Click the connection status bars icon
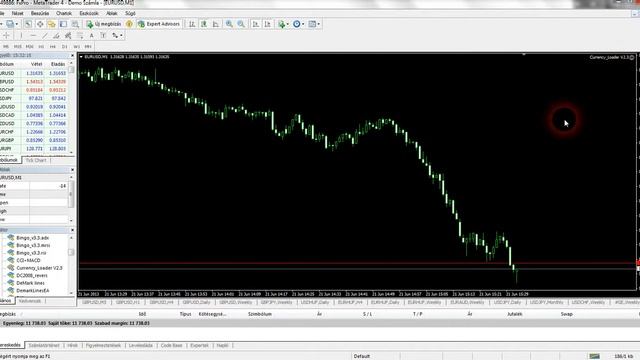Image resolution: width=640 pixels, height=360 pixels. pyautogui.click(x=594, y=356)
